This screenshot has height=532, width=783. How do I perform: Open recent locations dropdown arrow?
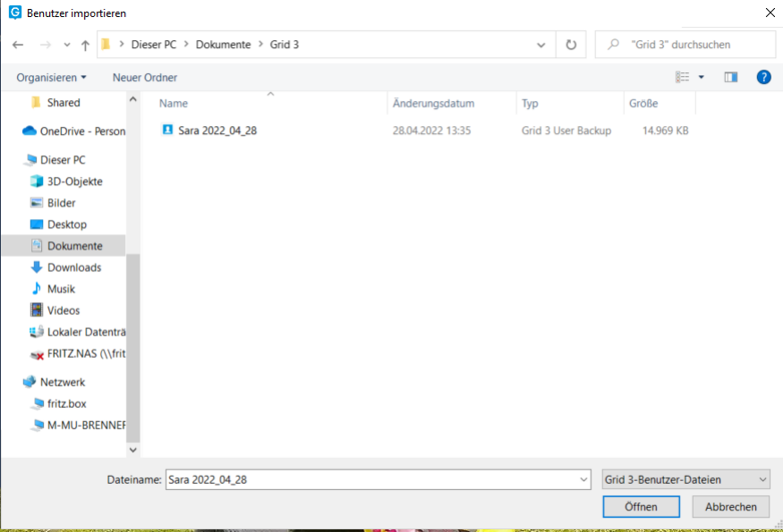67,45
